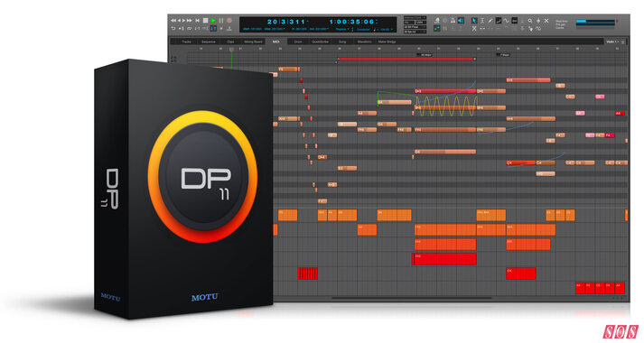Switch to the Clips tab
The height and width of the screenshot is (343, 644).
click(x=230, y=42)
